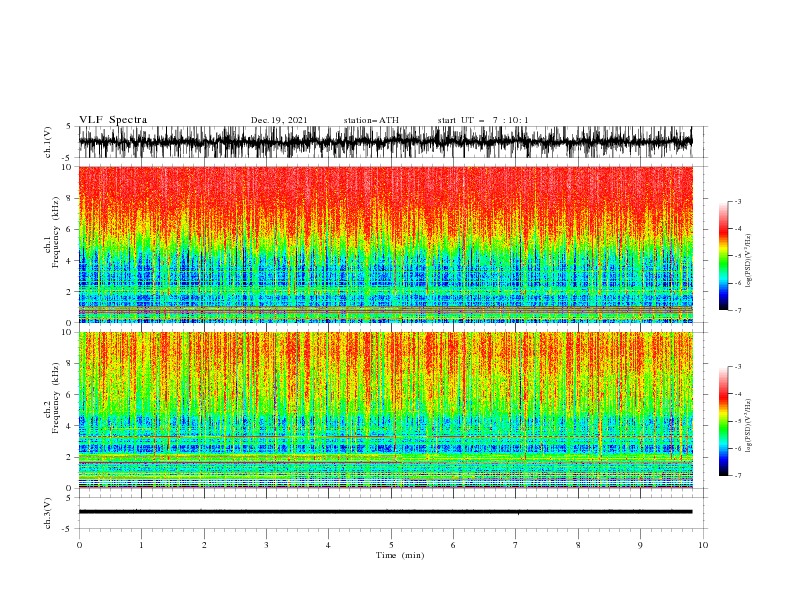Click the "-3" label on upper color bar
The height and width of the screenshot is (612, 792).
point(737,201)
